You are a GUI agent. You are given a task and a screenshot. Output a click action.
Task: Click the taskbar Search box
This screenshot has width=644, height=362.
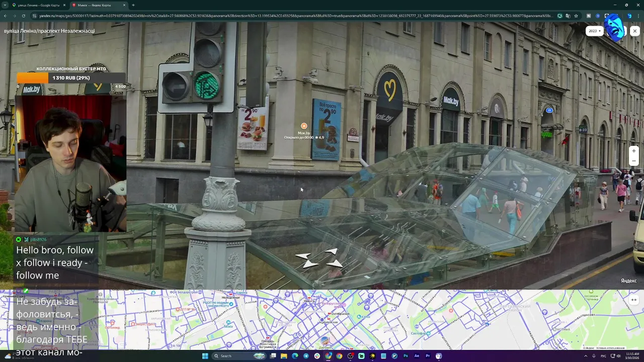coord(239,356)
